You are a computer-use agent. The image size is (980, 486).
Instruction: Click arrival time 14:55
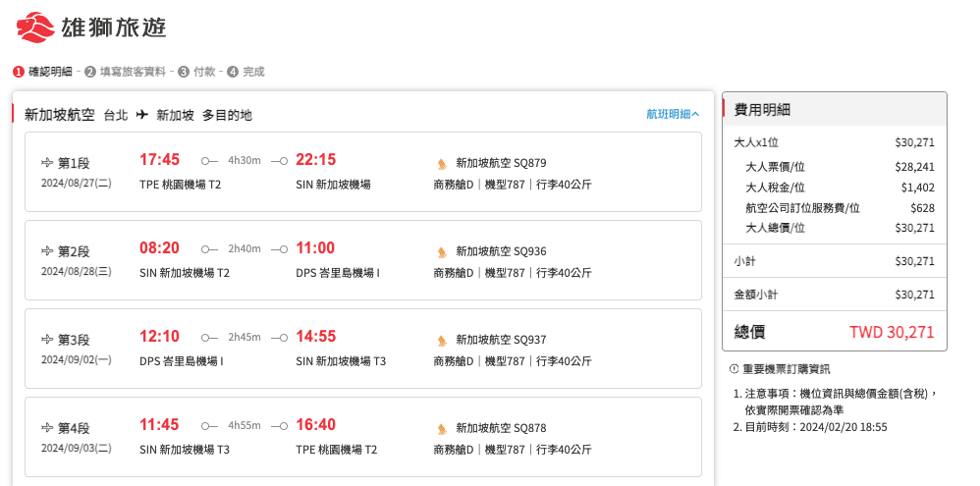pyautogui.click(x=315, y=337)
